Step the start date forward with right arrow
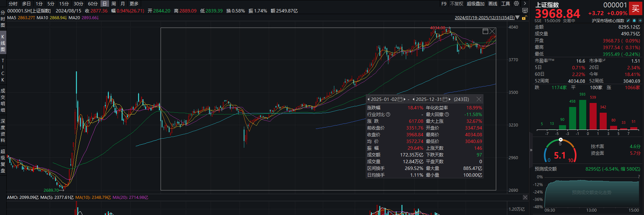 [x=404, y=99]
